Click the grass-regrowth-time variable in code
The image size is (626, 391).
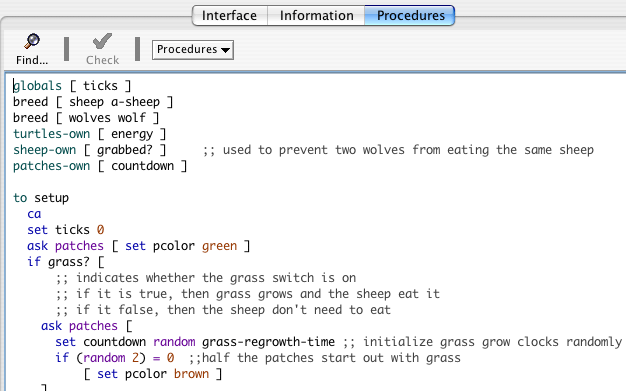point(268,342)
